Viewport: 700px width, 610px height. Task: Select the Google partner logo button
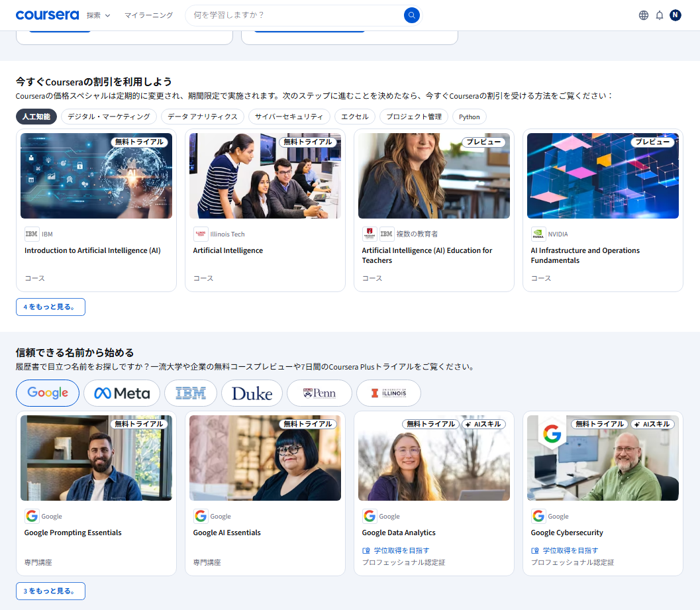pyautogui.click(x=47, y=393)
